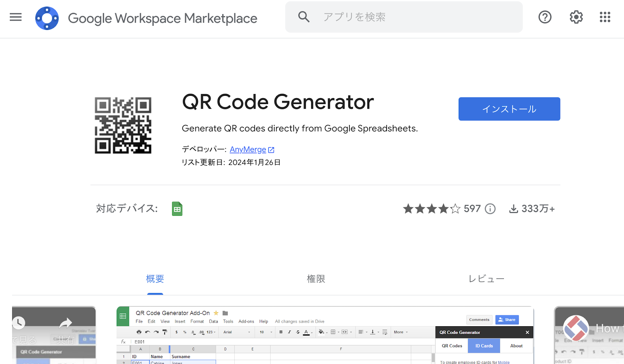Open the Borders tool
This screenshot has height=364, width=624.
(333, 332)
